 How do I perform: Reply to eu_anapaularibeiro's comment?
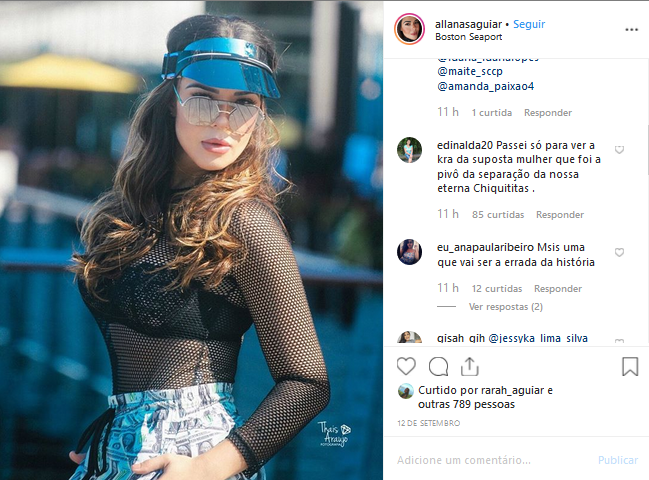(x=558, y=288)
